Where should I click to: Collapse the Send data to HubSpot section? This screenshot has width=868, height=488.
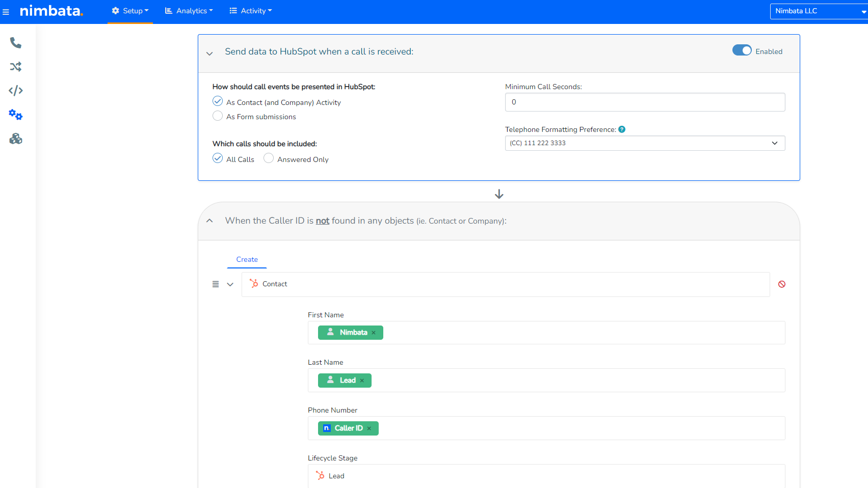click(209, 53)
